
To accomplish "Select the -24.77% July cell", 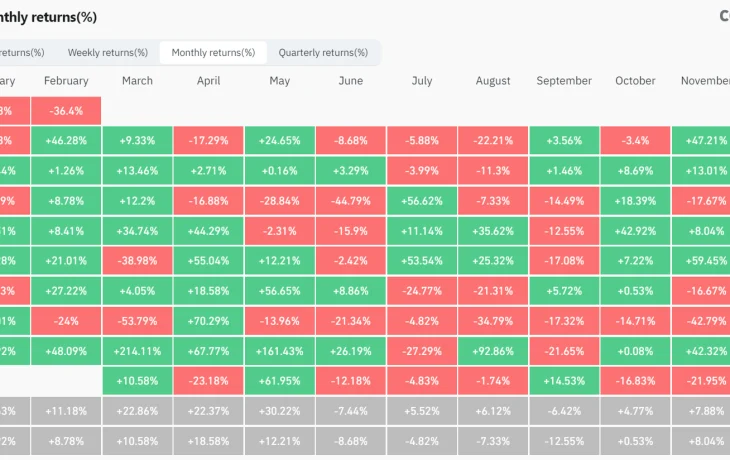I will point(422,291).
